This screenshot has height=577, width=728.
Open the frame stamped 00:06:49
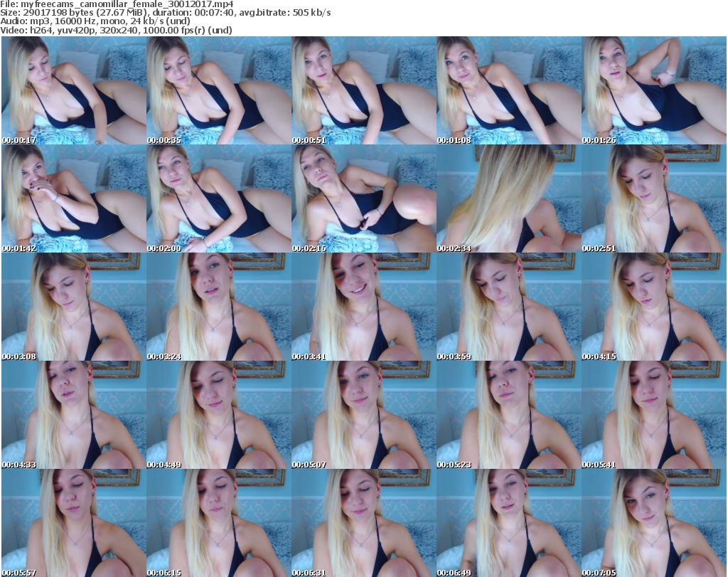[509, 523]
